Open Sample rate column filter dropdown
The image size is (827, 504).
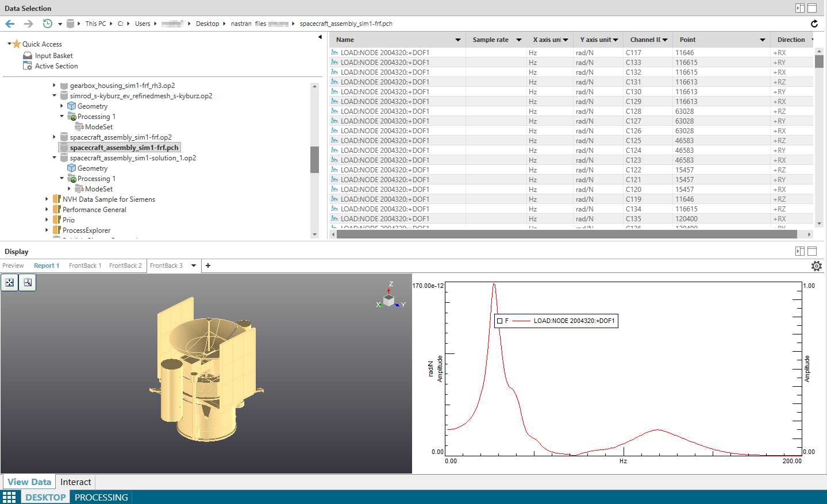pyautogui.click(x=519, y=40)
